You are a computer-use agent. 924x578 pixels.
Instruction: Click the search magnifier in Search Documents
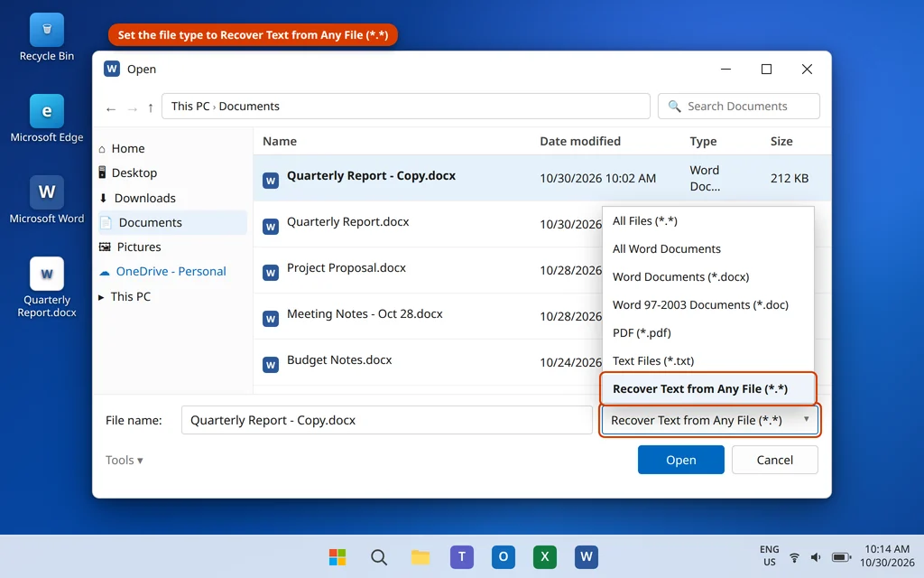pos(674,107)
